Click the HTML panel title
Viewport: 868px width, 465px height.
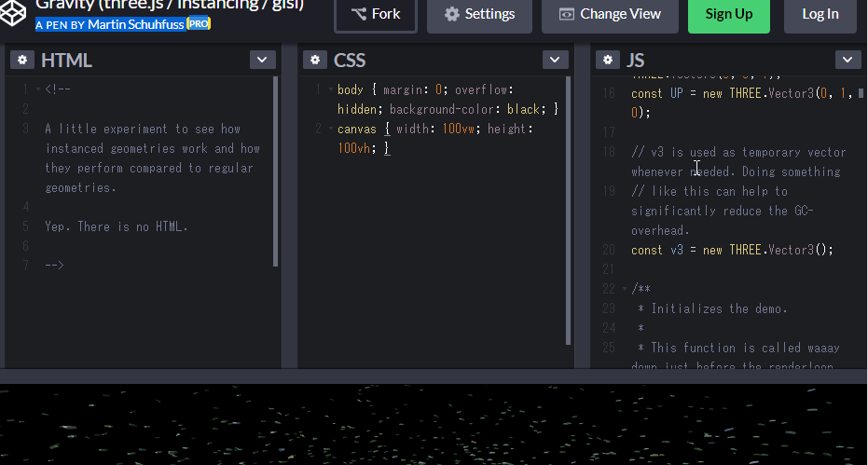pos(66,61)
